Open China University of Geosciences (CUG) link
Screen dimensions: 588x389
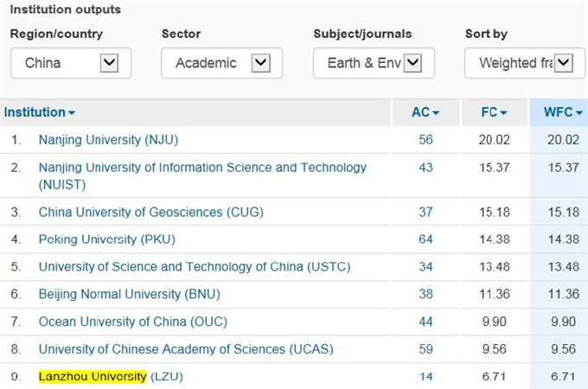tap(151, 212)
